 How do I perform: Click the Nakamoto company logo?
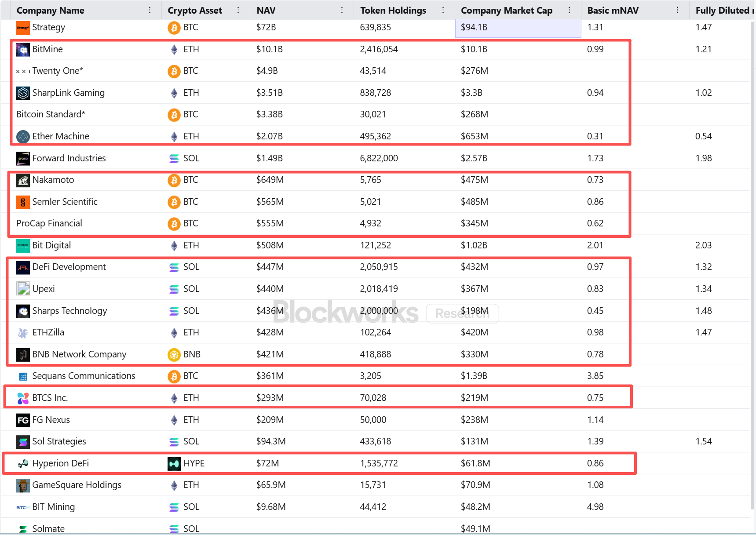coord(23,180)
